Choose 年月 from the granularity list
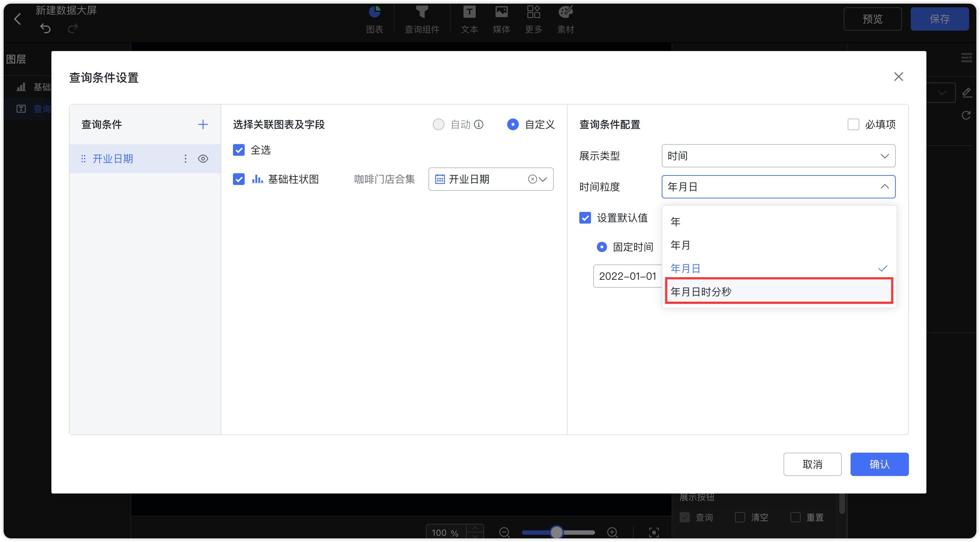The width and height of the screenshot is (980, 542). click(x=779, y=245)
